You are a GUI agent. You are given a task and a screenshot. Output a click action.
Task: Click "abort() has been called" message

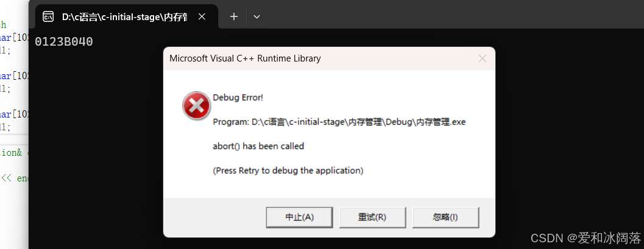(x=258, y=146)
